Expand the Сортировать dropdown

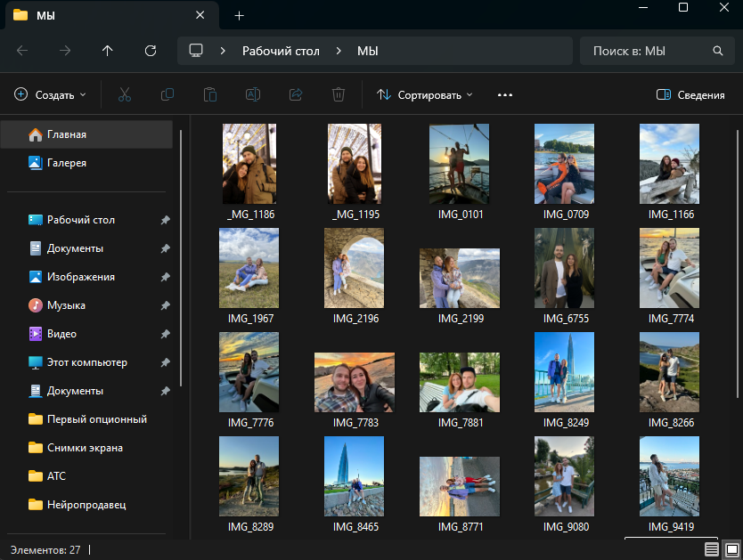coord(425,94)
